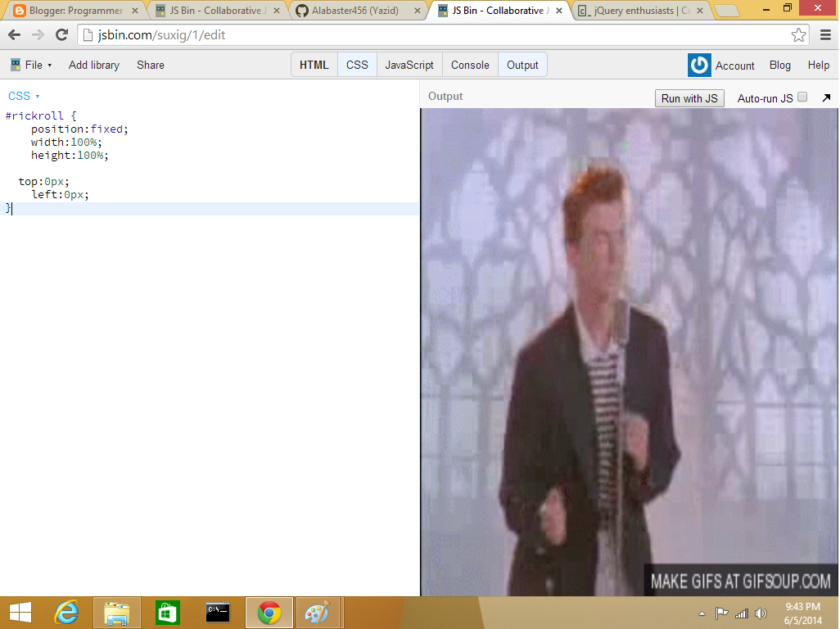Open the JS Bin File menu
This screenshot has height=629, width=840.
32,66
